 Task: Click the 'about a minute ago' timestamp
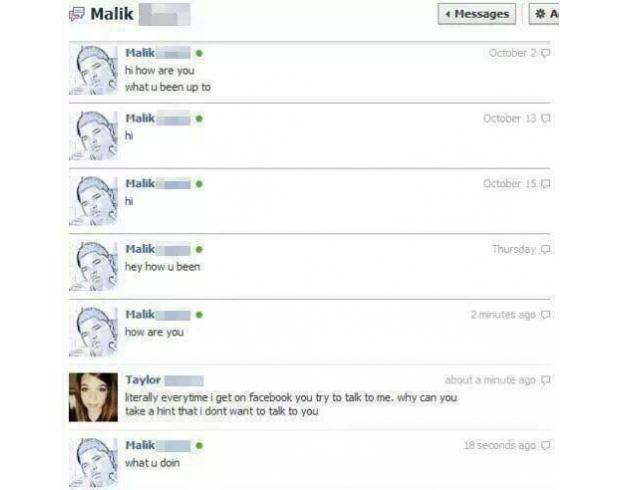pos(490,380)
